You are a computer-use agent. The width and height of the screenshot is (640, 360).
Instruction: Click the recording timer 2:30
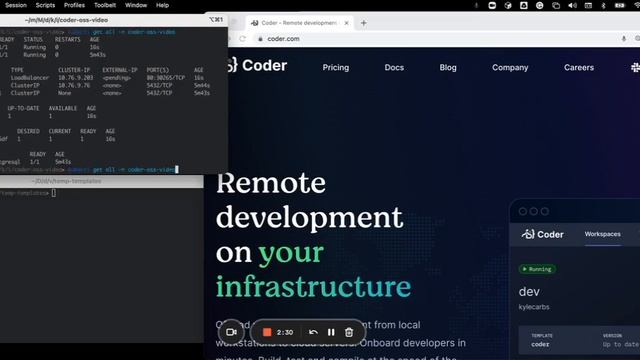click(284, 332)
